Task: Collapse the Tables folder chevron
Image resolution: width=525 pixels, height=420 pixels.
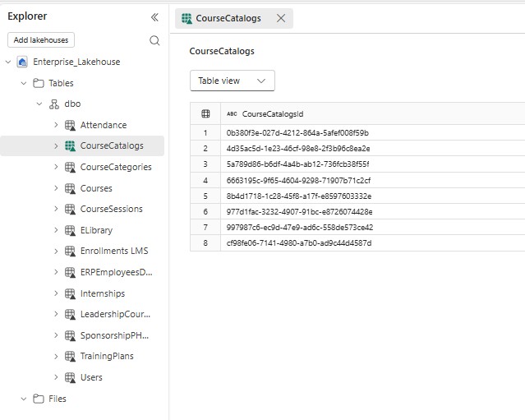Action: (24, 83)
